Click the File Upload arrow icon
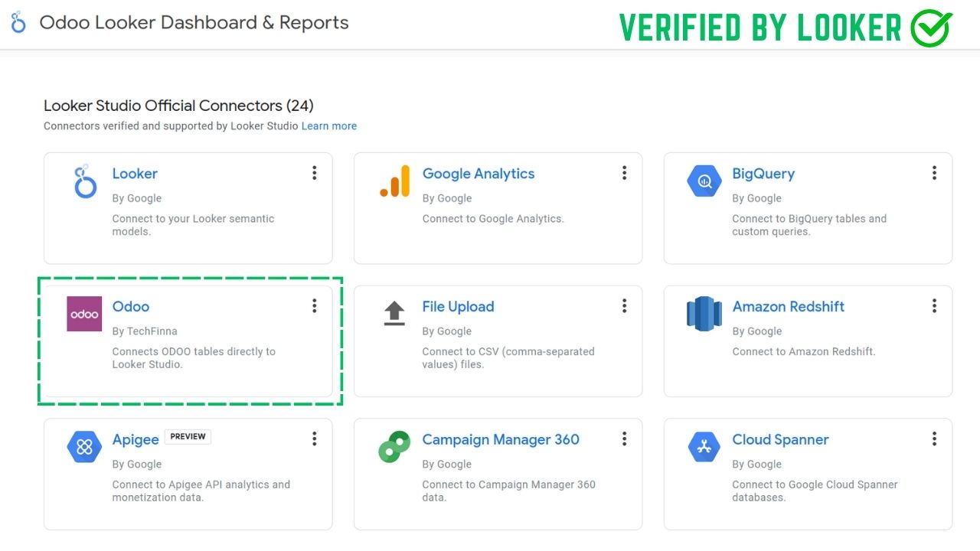Screen dimensions: 980x551 click(x=394, y=314)
